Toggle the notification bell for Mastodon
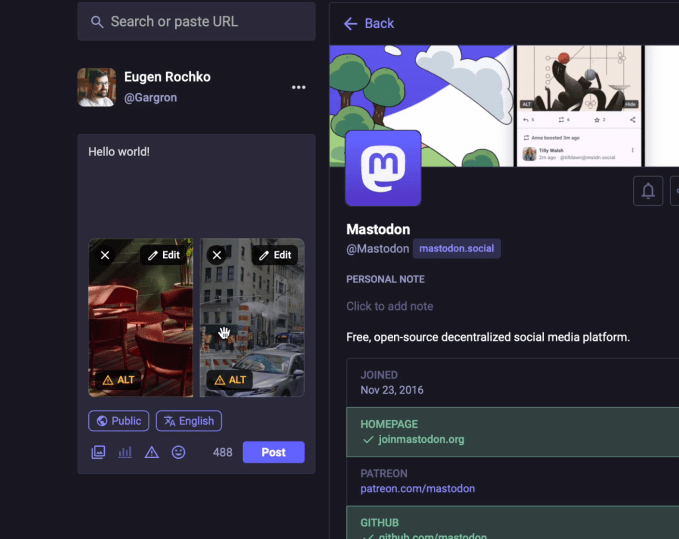Image resolution: width=679 pixels, height=539 pixels. (648, 191)
